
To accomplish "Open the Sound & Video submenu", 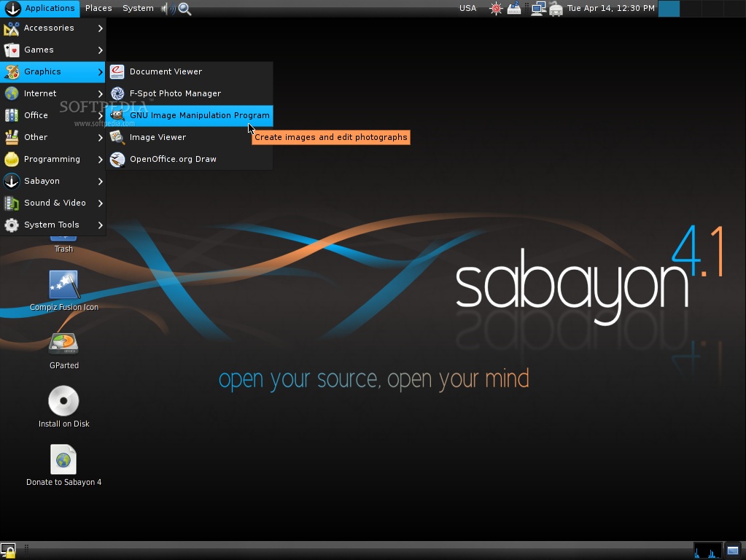I will tap(53, 203).
